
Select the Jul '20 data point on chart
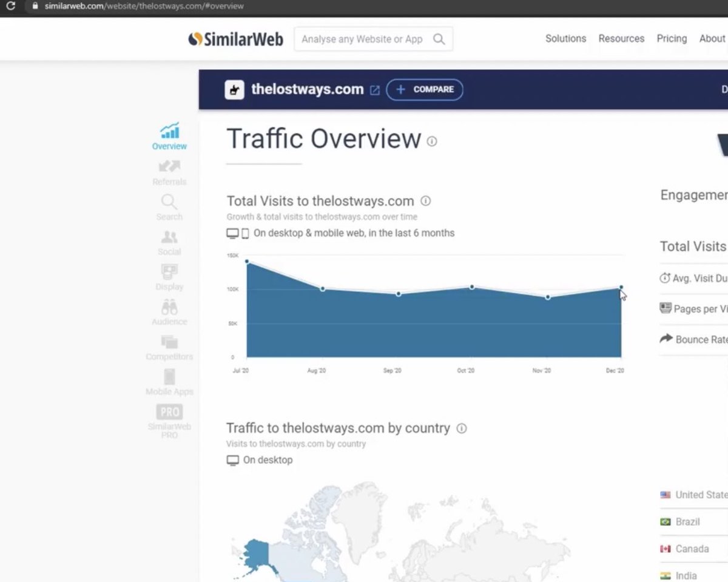pyautogui.click(x=247, y=262)
